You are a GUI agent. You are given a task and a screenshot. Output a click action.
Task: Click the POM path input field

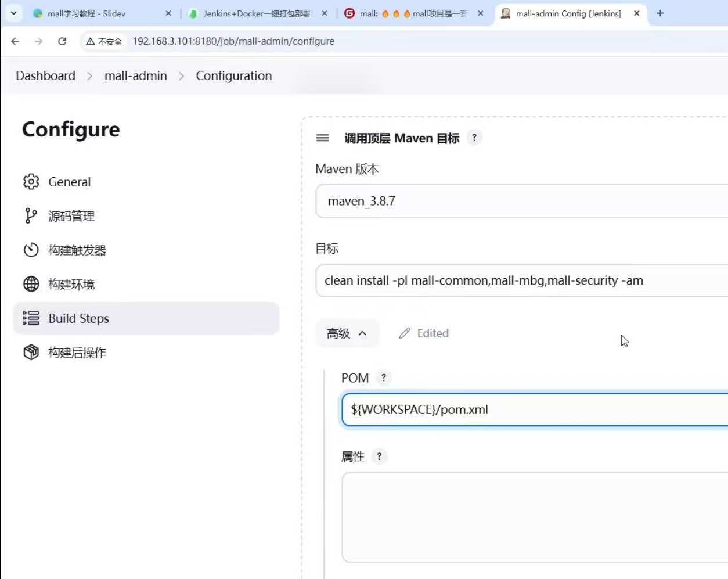(x=535, y=409)
